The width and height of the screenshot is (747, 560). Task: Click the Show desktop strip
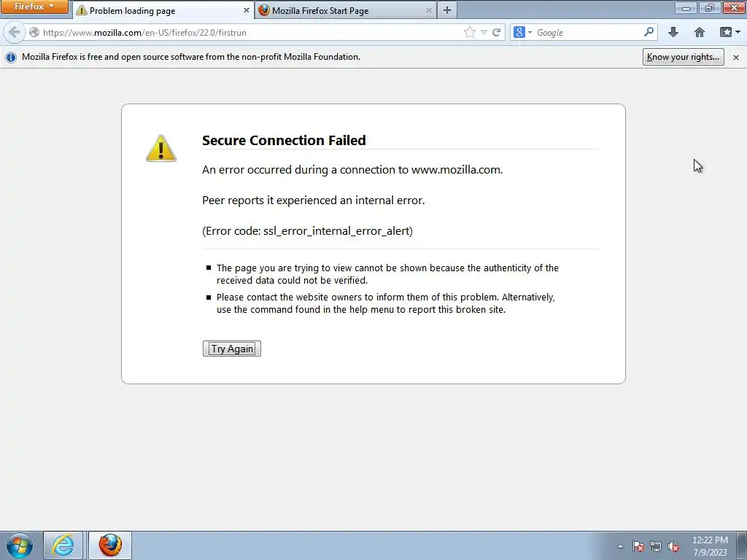coord(742,545)
